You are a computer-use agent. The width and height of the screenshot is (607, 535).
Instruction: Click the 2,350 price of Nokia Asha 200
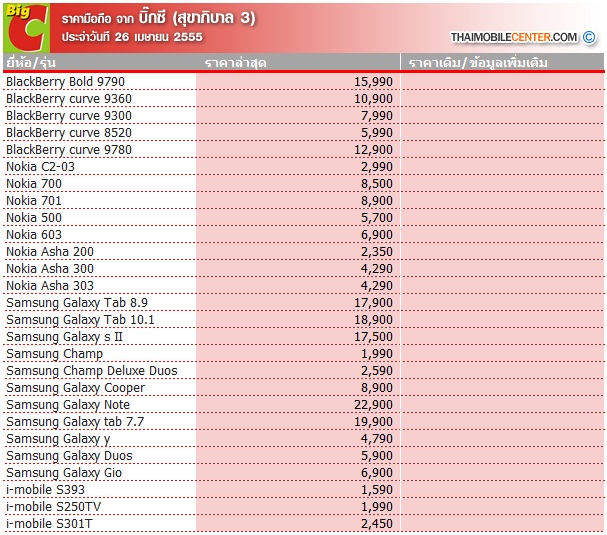[x=377, y=252]
